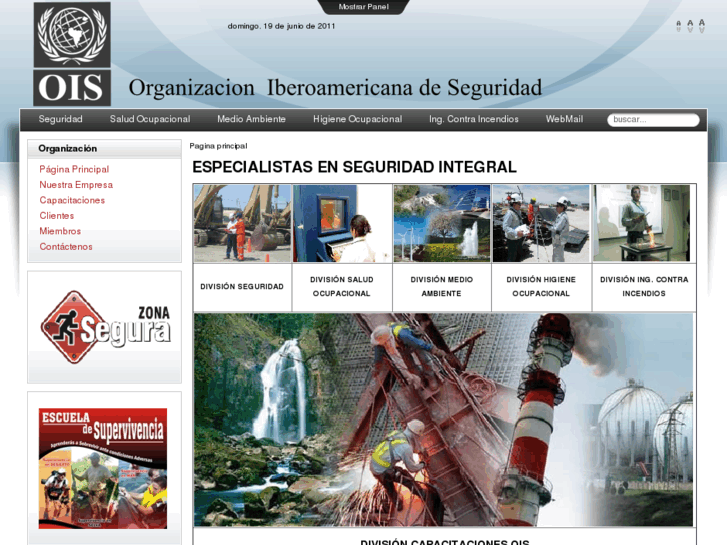This screenshot has height=545, width=727.
Task: Select the smallest font size icon
Action: pyautogui.click(x=678, y=26)
